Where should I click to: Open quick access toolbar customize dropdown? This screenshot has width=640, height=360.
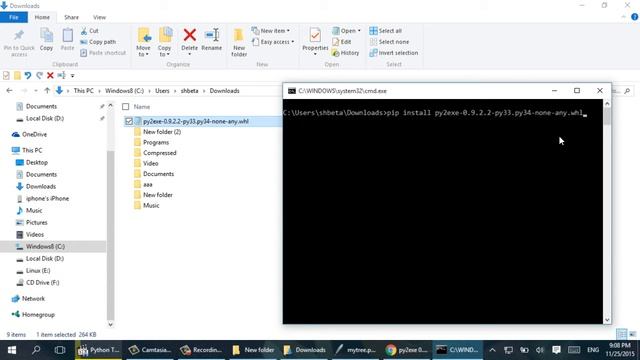click(73, 76)
